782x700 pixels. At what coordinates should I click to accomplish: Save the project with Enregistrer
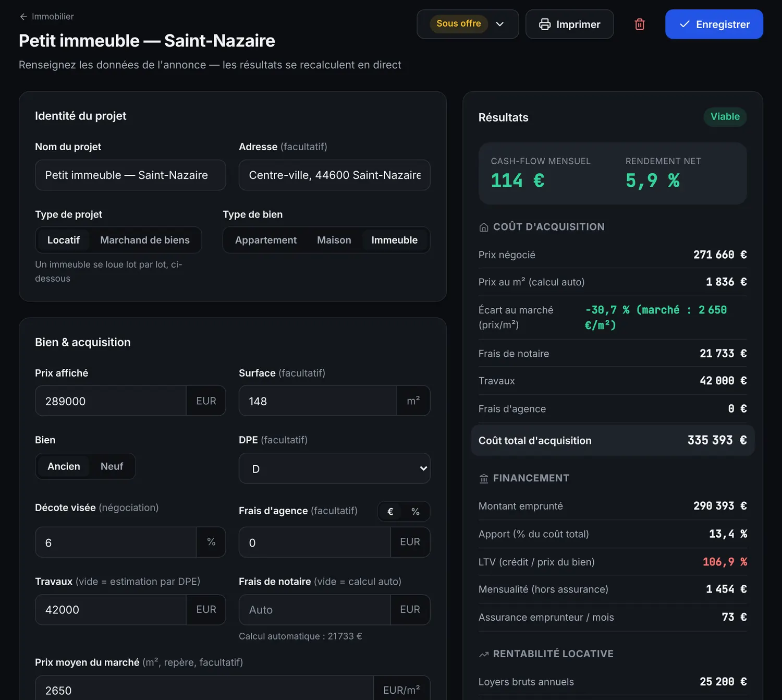[714, 24]
